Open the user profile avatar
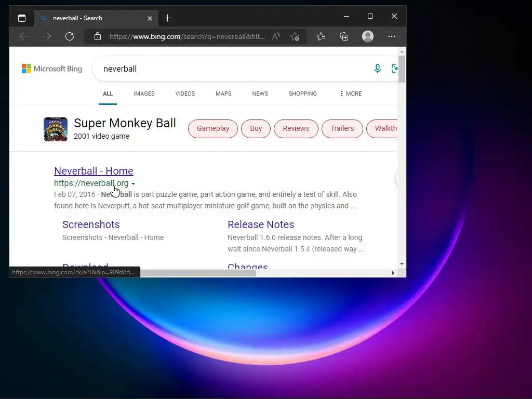Viewport: 532px width, 399px height. (x=368, y=36)
